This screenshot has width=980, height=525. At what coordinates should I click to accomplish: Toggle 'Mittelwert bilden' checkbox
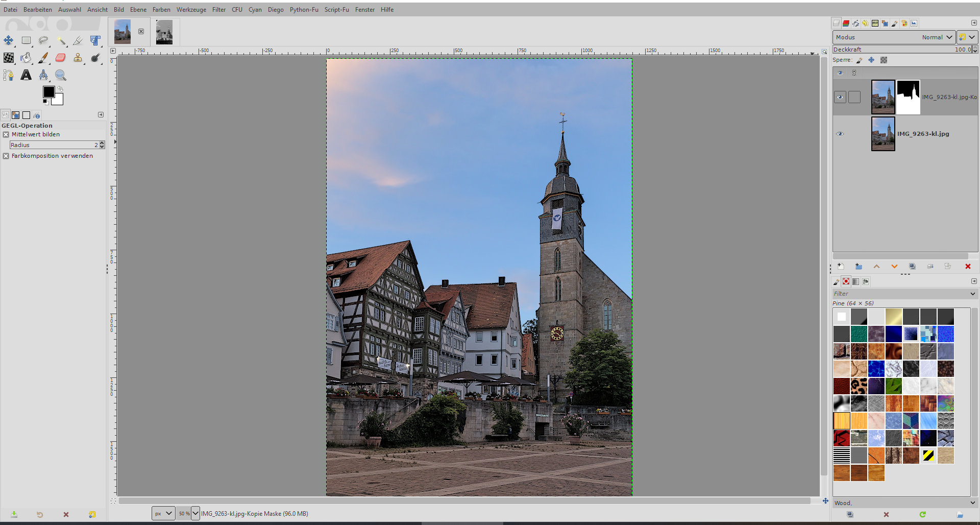tap(6, 135)
